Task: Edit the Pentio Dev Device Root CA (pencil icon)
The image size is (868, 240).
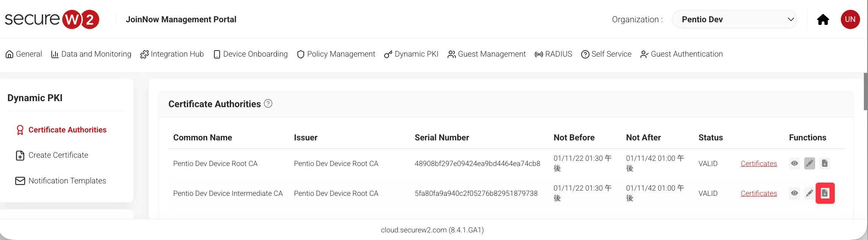Action: click(x=810, y=163)
